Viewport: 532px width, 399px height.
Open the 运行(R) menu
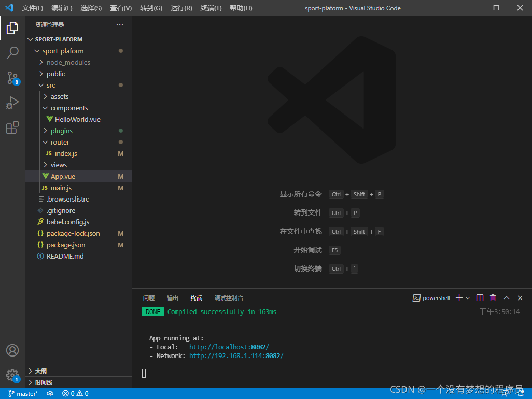[x=181, y=8]
